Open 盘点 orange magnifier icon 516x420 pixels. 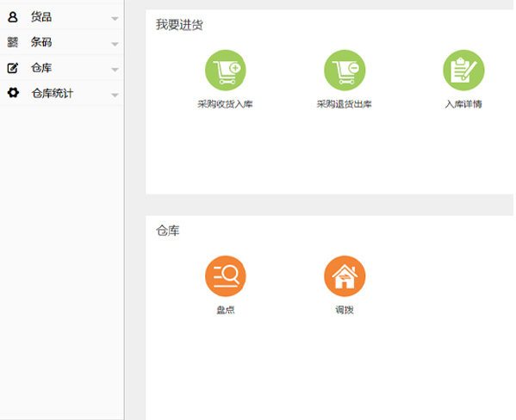pos(226,276)
